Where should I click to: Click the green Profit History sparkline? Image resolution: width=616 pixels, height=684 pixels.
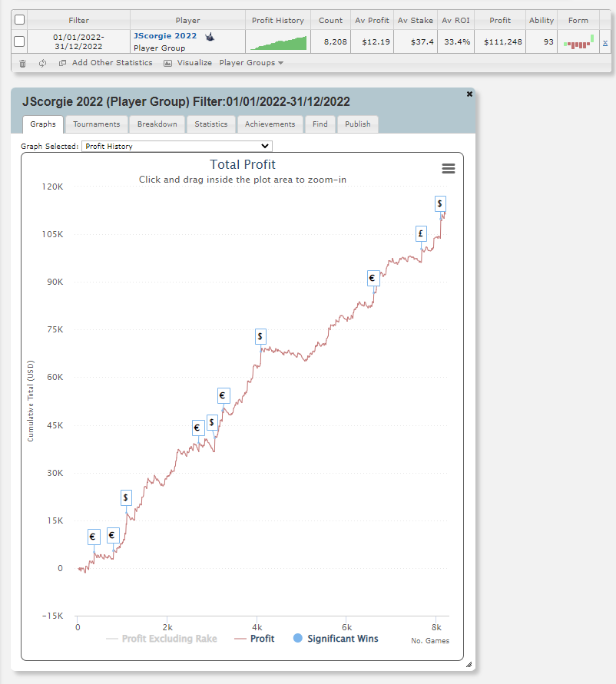click(277, 42)
